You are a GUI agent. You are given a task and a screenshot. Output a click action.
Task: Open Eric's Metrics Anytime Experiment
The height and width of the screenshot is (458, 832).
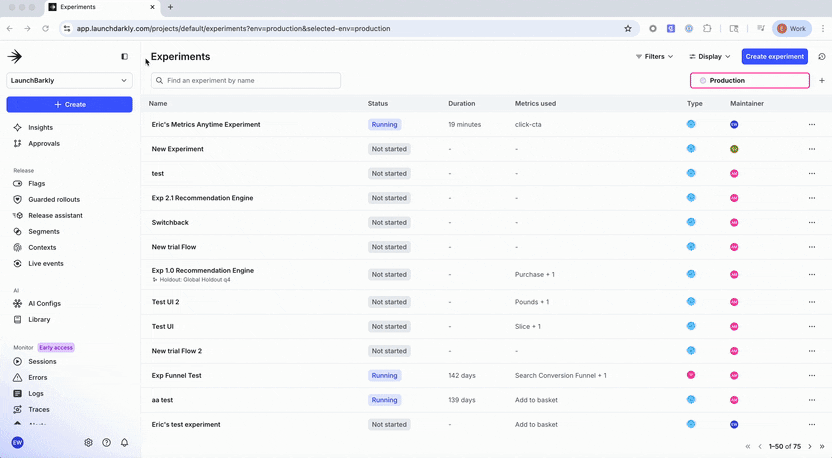pyautogui.click(x=205, y=125)
